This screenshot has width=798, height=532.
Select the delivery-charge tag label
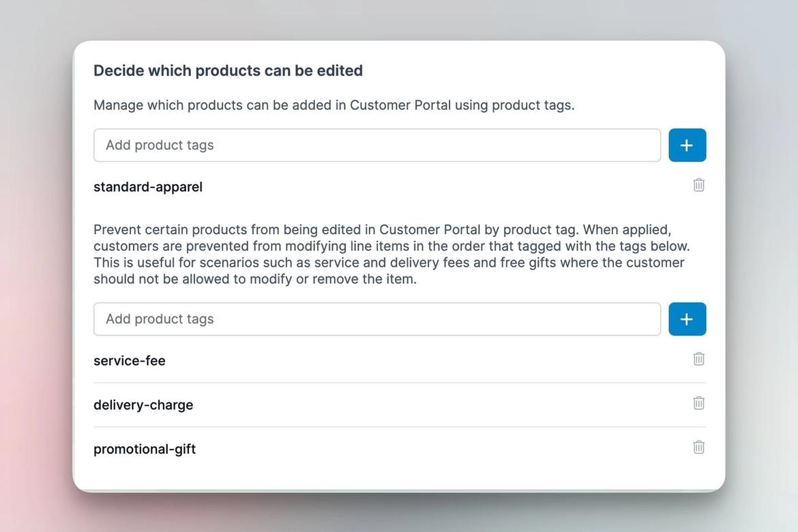point(143,404)
